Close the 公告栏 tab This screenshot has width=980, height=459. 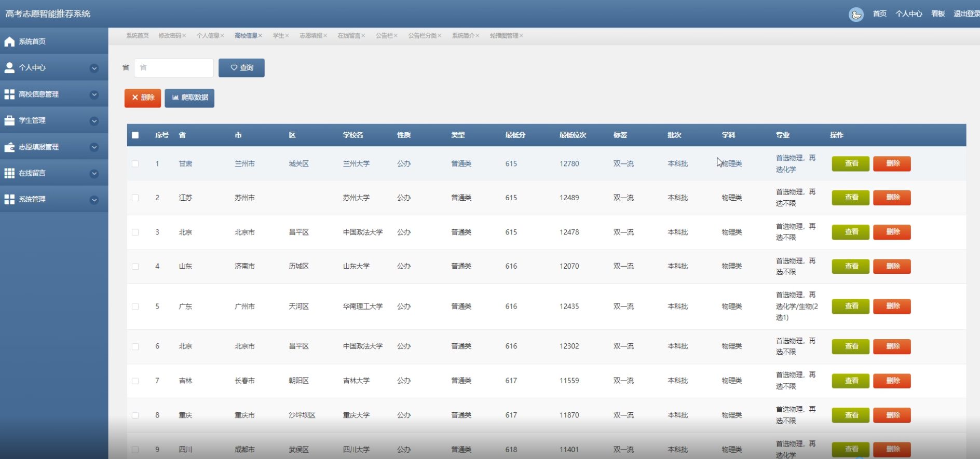[396, 36]
